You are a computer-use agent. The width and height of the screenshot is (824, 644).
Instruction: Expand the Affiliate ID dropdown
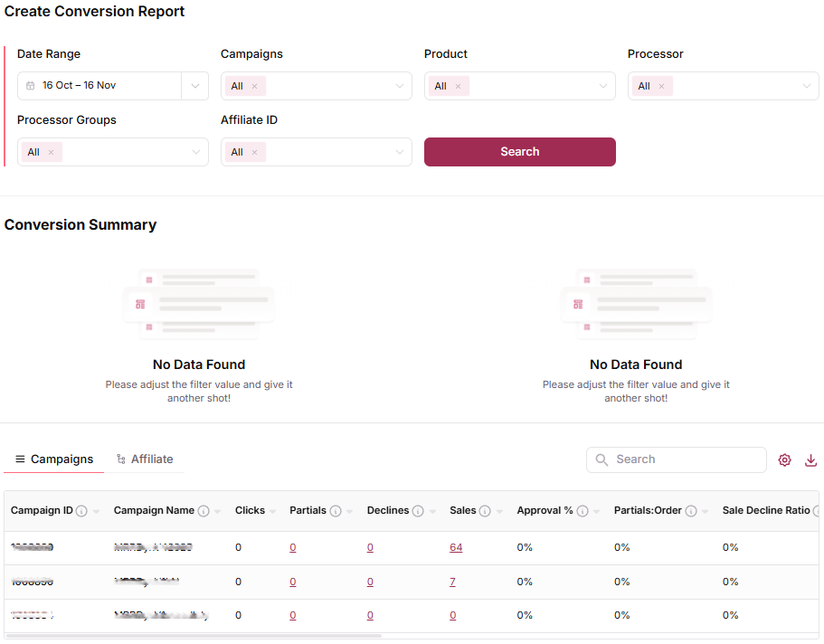point(400,153)
